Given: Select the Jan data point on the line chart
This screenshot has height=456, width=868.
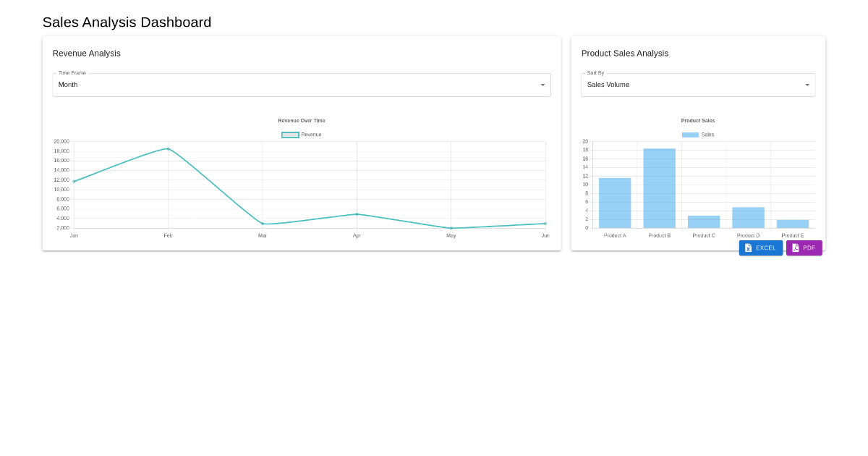Looking at the screenshot, I should [x=74, y=181].
